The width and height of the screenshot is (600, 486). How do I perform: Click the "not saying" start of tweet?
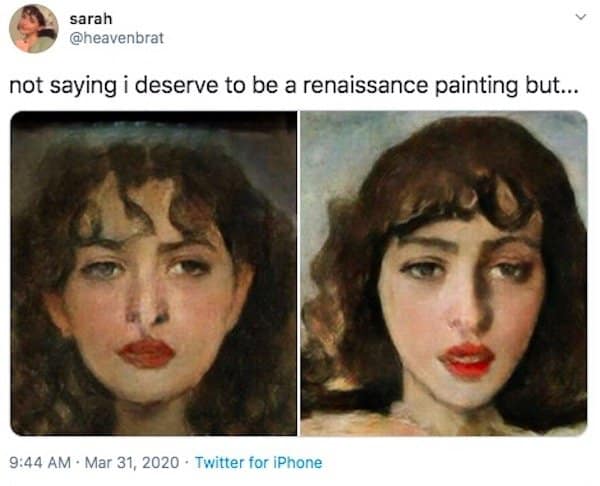tap(55, 85)
